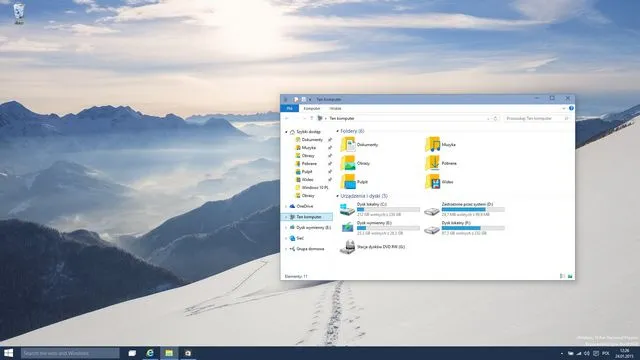Expand the Sieć tree node
Screen dimensions: 640x360
point(286,238)
